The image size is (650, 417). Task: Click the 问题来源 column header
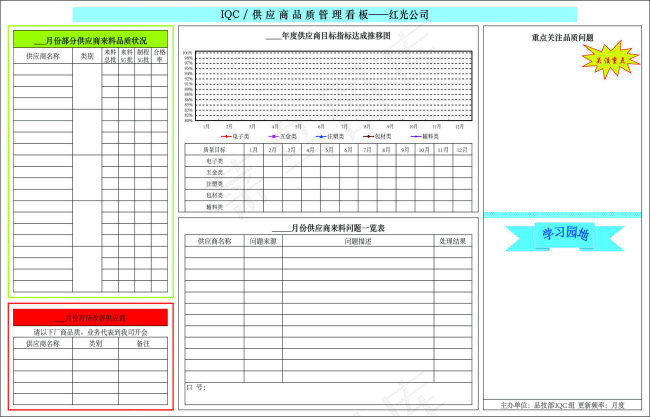pyautogui.click(x=263, y=241)
